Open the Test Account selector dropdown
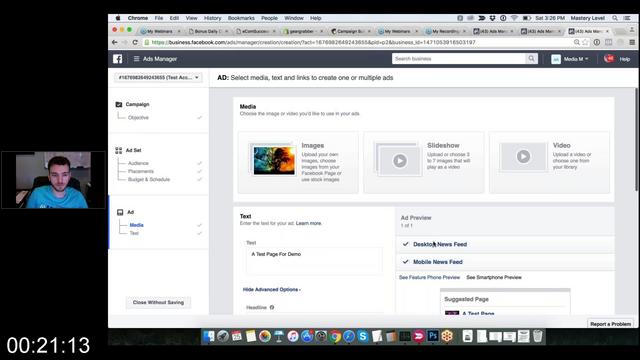This screenshot has width=640, height=360. click(x=158, y=77)
